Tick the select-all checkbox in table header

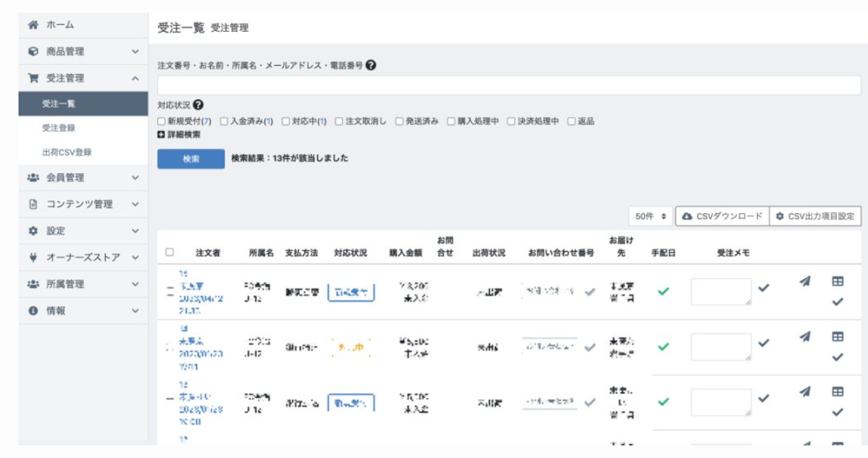pos(169,252)
